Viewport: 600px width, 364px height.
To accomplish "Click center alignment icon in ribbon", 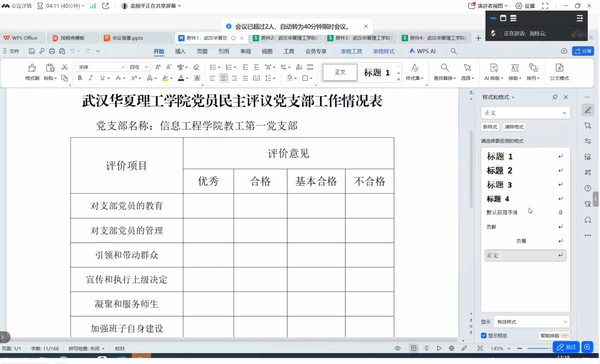I will (x=223, y=78).
